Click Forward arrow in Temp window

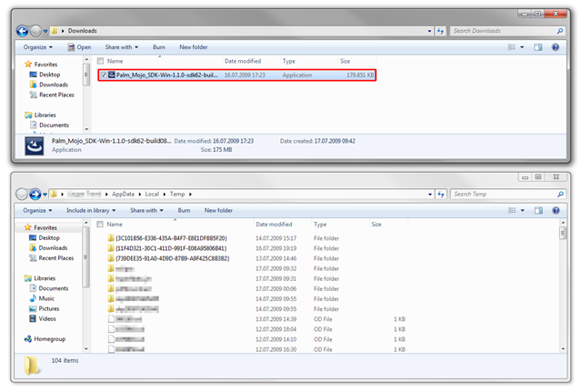coord(35,194)
